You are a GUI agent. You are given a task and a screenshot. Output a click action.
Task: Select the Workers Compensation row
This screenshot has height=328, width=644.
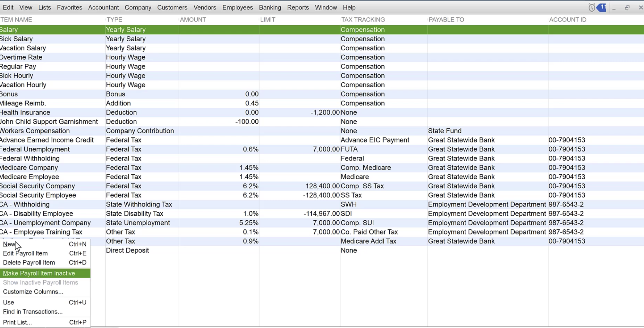click(35, 131)
